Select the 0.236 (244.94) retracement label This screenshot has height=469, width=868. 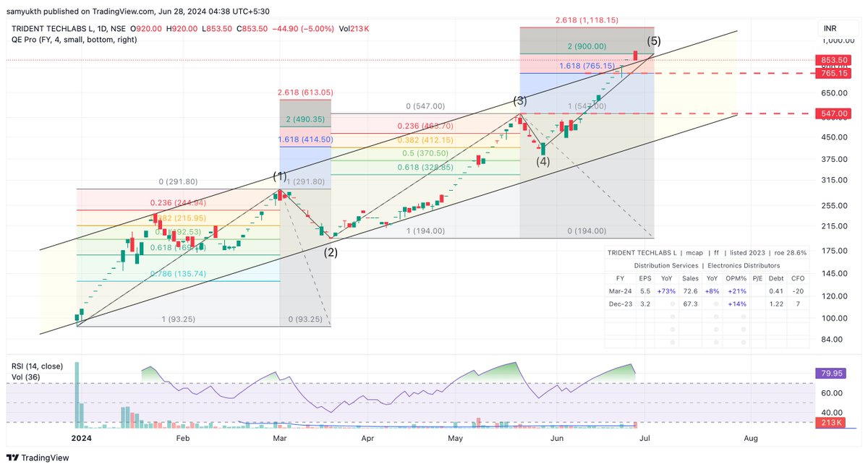(x=178, y=203)
